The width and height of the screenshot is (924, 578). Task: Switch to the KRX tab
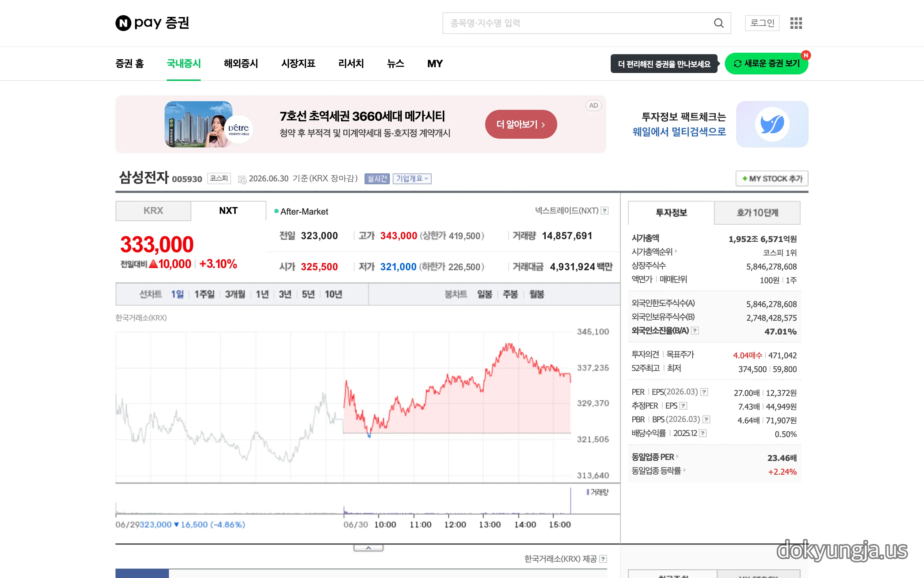pyautogui.click(x=153, y=211)
